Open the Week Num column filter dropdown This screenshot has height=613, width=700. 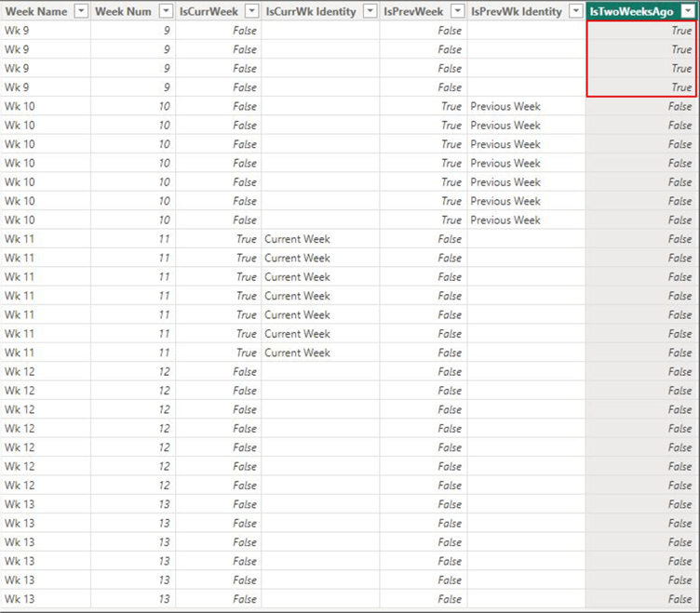(x=166, y=11)
